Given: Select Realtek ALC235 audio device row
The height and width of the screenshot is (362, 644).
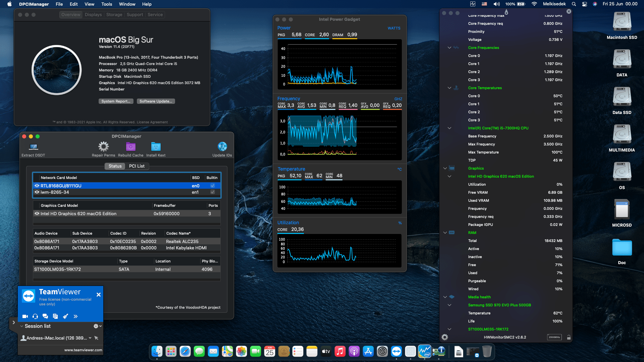Looking at the screenshot, I should (127, 241).
